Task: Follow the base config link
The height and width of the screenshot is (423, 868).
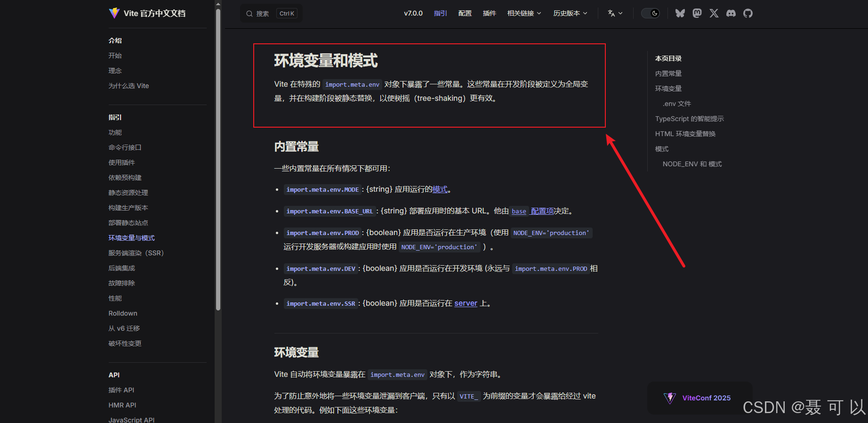Action: click(519, 211)
